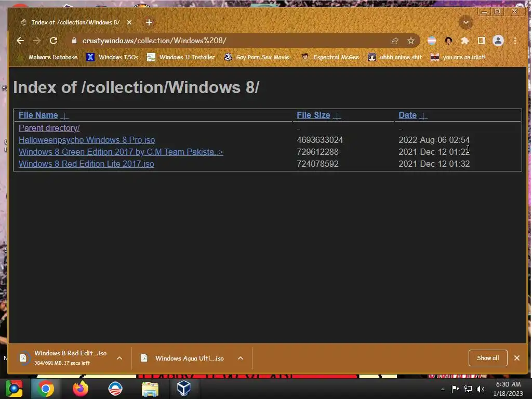The width and height of the screenshot is (532, 399).
Task: Open the Windows ISOs bookmark
Action: coord(112,57)
